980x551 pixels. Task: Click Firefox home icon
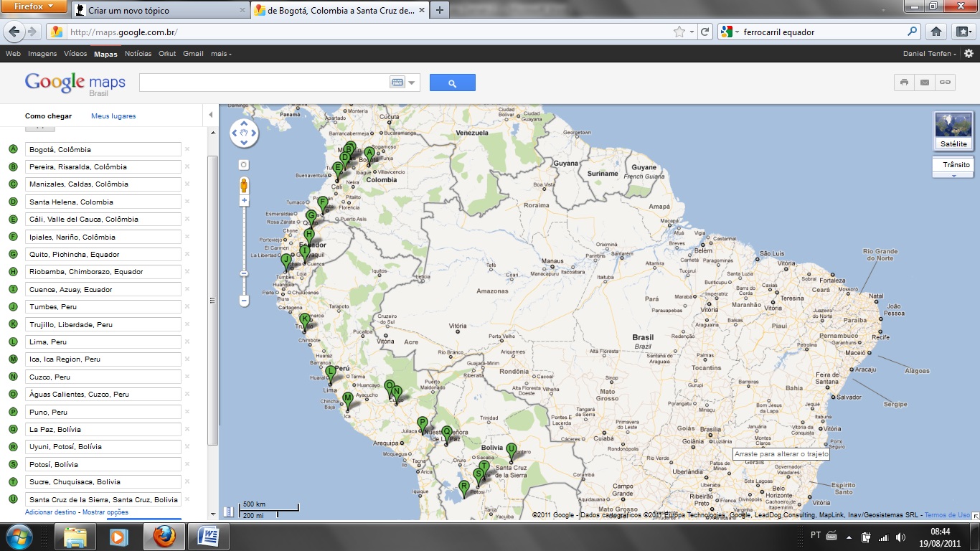(x=936, y=32)
